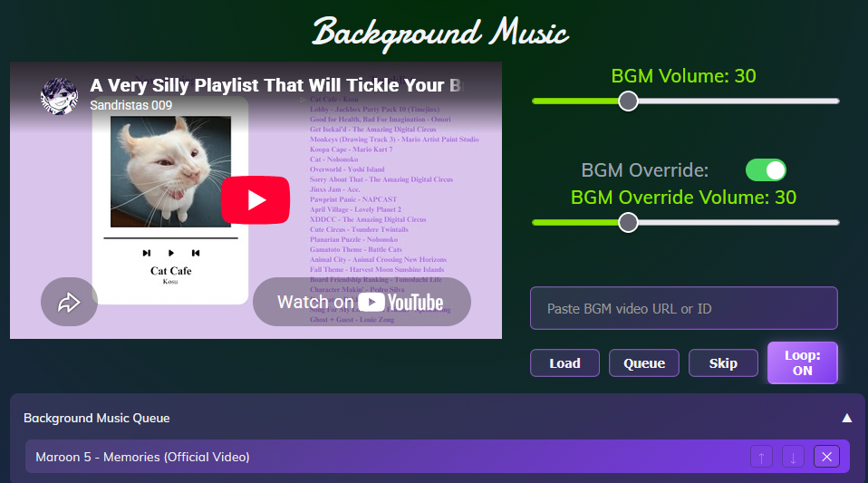Viewport: 868px width, 483px height.
Task: Click the Background Music Queue heading
Action: (x=96, y=418)
